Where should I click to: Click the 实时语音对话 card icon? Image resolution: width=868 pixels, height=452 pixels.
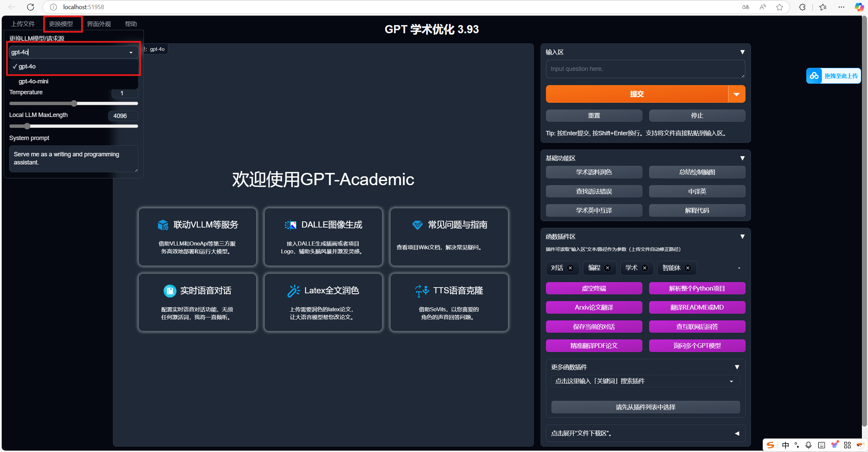[x=170, y=291]
